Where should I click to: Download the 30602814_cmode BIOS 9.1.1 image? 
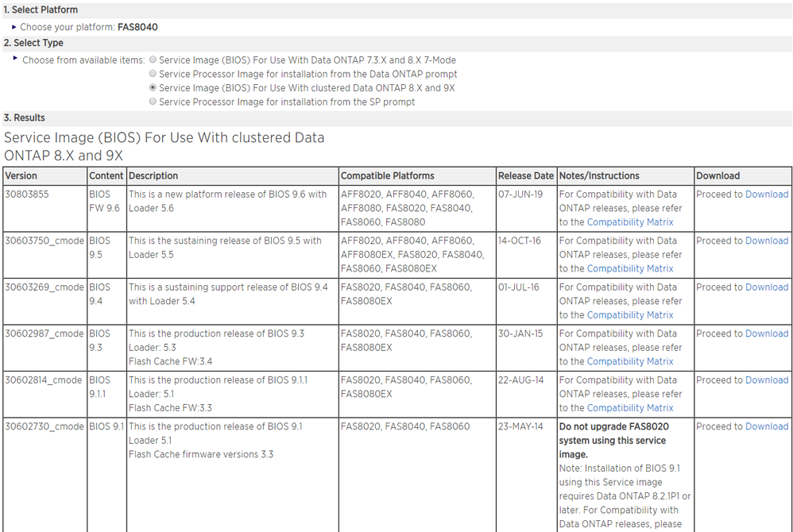[x=766, y=380]
